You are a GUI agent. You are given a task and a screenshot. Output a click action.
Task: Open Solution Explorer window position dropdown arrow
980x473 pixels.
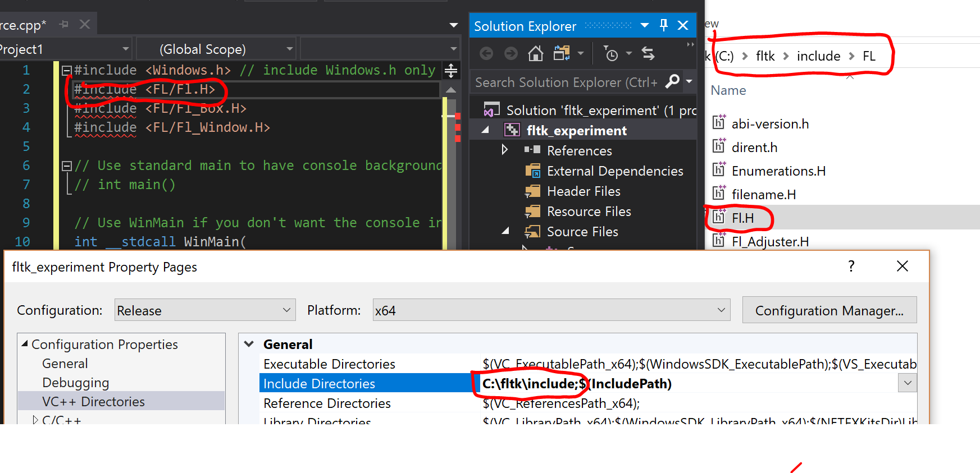(x=645, y=25)
